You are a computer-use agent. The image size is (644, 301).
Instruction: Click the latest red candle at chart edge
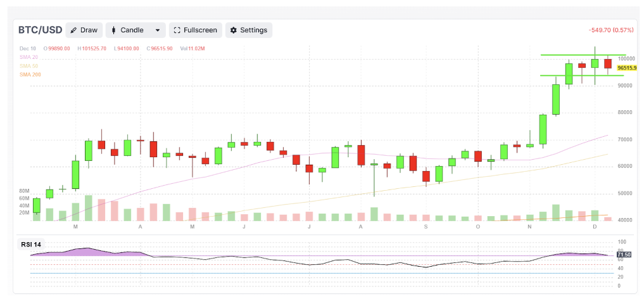pyautogui.click(x=607, y=64)
